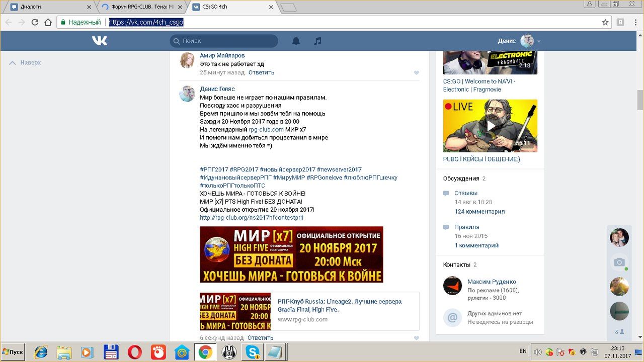Open hashtag #newserver2017

[x=339, y=170]
